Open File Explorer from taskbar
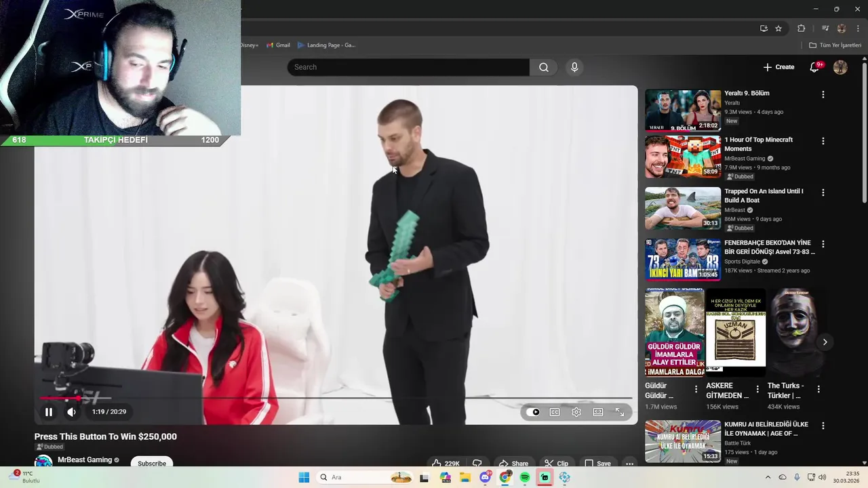The width and height of the screenshot is (868, 488). [x=465, y=477]
